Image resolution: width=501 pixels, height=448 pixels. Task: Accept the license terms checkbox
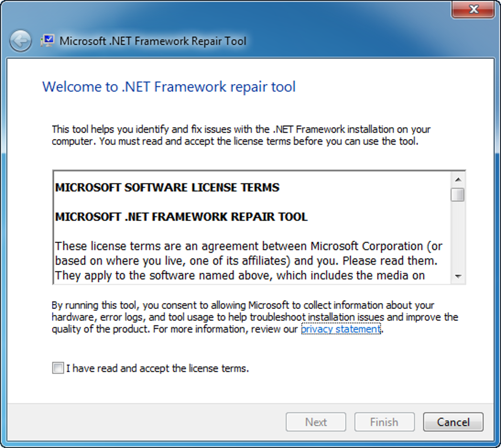[x=58, y=368]
